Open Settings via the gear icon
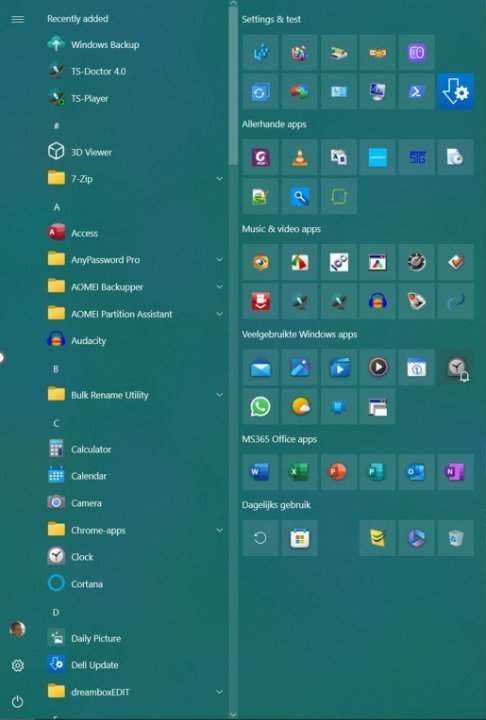 [x=17, y=665]
